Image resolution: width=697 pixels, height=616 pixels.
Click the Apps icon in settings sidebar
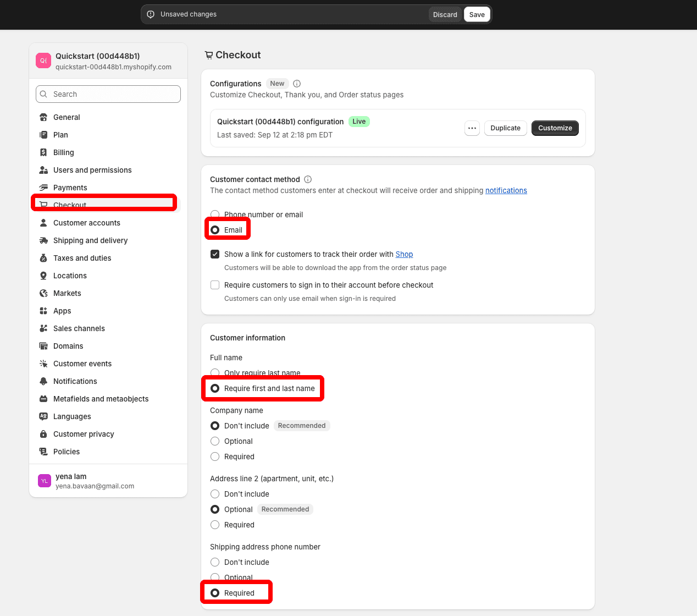pos(43,311)
